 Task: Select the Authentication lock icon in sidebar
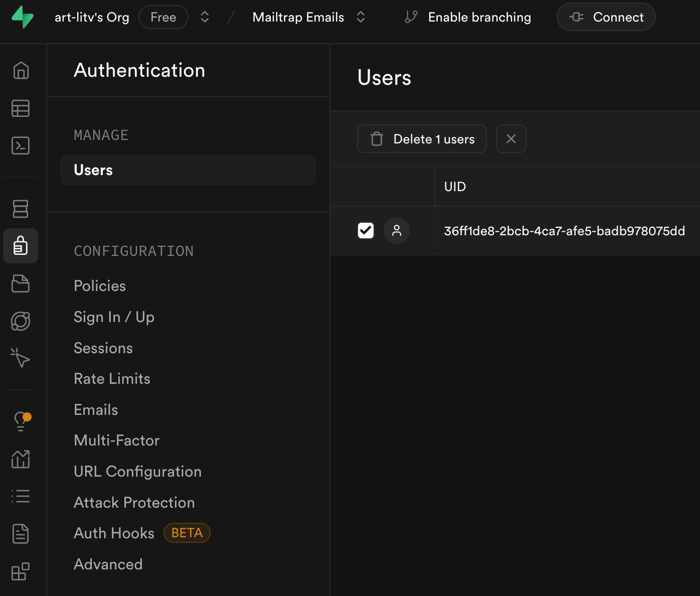point(21,246)
